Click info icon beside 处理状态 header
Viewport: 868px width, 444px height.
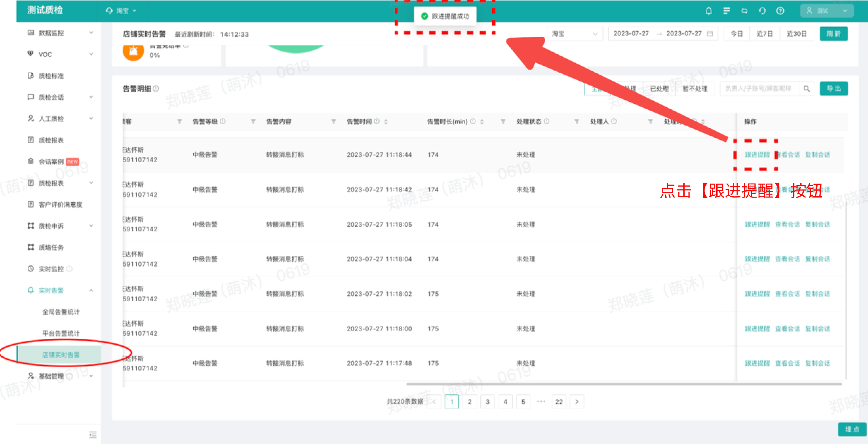547,121
